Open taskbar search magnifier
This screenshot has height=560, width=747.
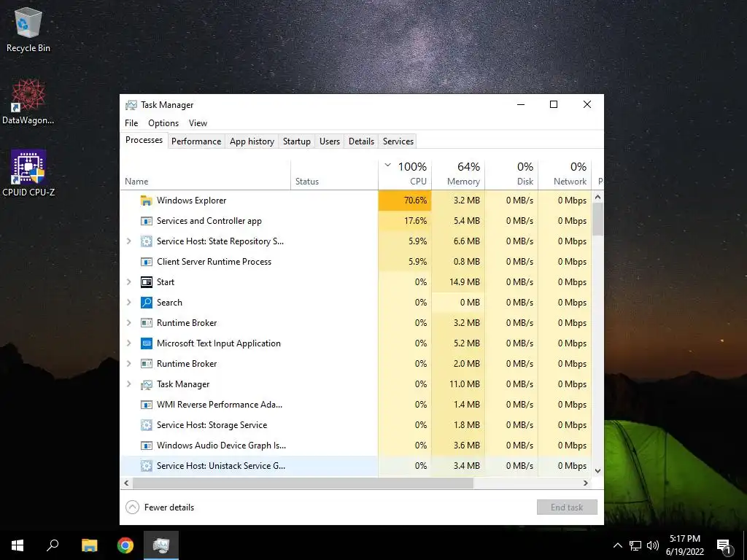click(x=53, y=545)
